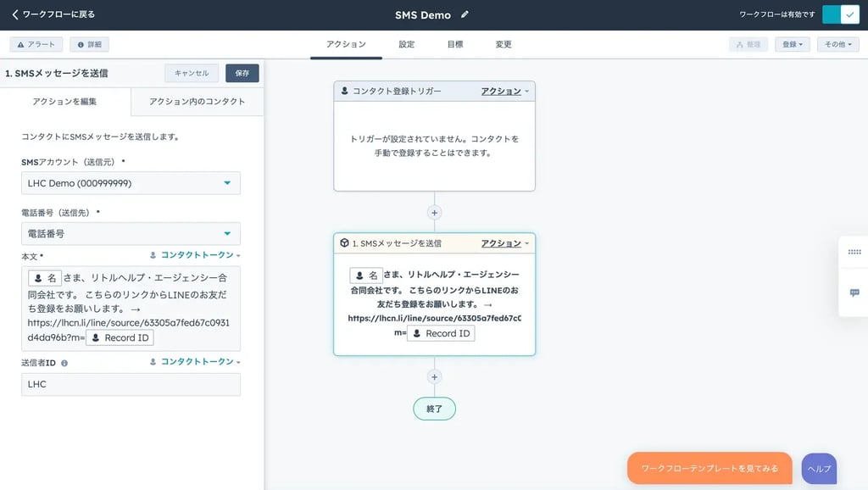The width and height of the screenshot is (868, 490).
Task: Open the workflow minimap grid icon
Action: click(854, 252)
